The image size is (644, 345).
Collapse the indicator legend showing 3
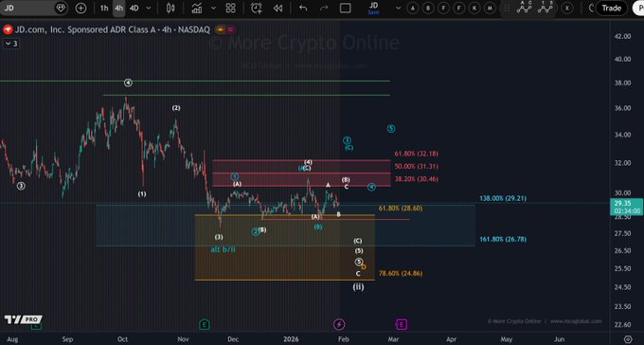[x=11, y=44]
